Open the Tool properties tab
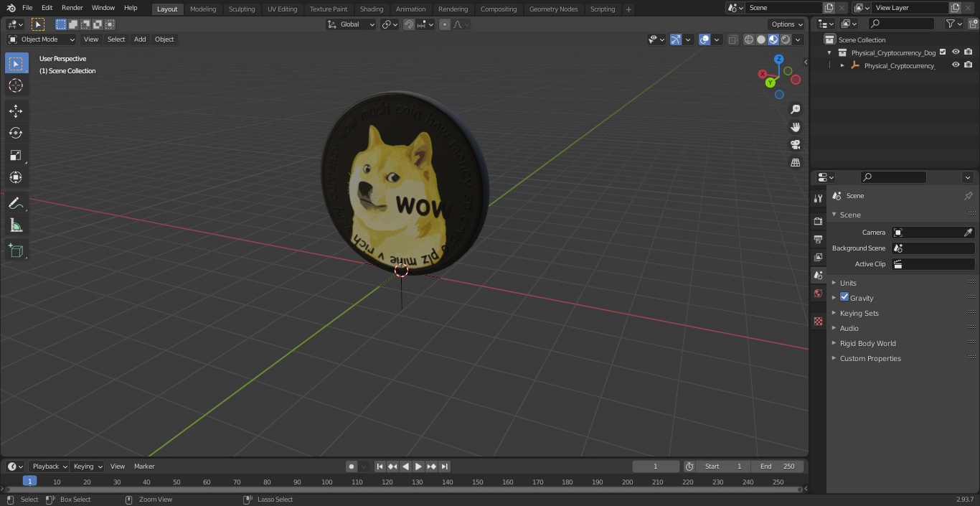The width and height of the screenshot is (980, 506). click(x=818, y=198)
